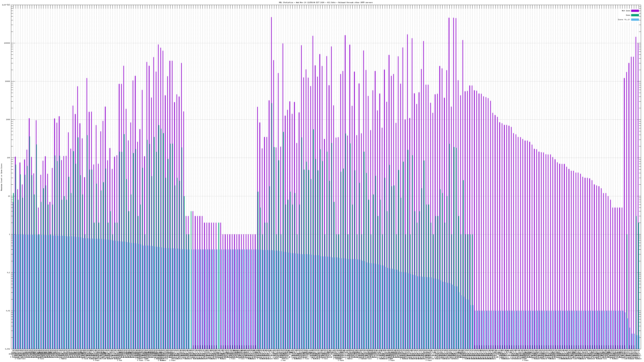Image resolution: width=644 pixels, height=362 pixels.
Task: Click the purple Not Spam legend swatch
Action: 635,11
